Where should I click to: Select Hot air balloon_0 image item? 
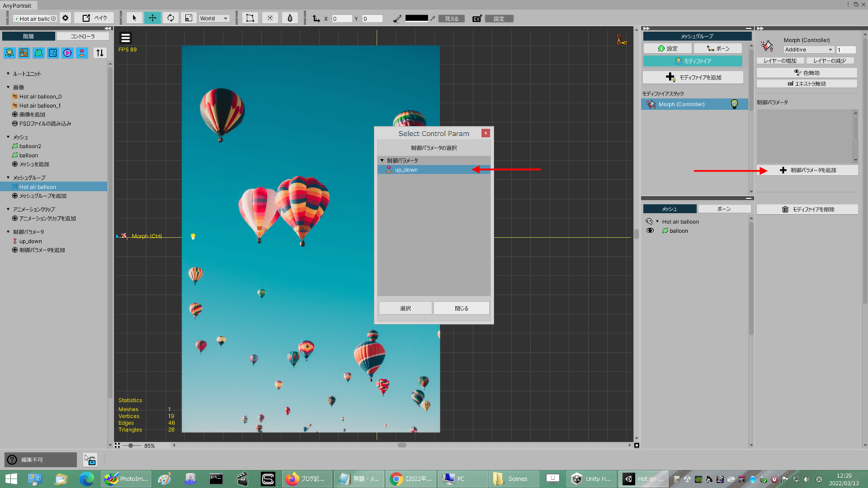coord(41,96)
